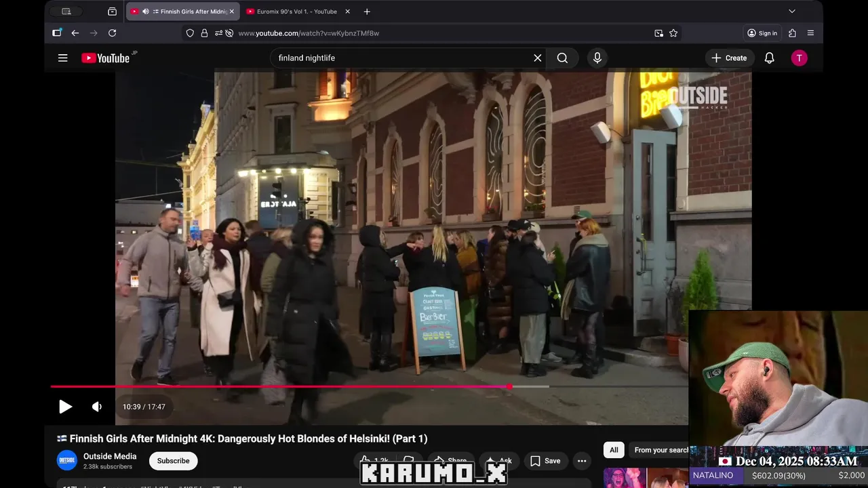Sign in to the browser account
The width and height of the screenshot is (868, 488).
[x=762, y=33]
